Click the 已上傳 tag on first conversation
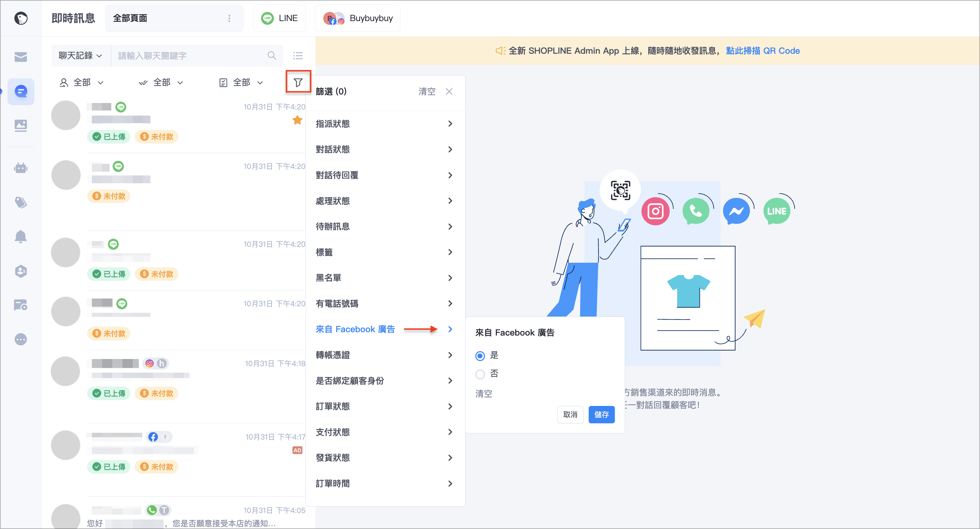The width and height of the screenshot is (980, 529). pyautogui.click(x=109, y=136)
